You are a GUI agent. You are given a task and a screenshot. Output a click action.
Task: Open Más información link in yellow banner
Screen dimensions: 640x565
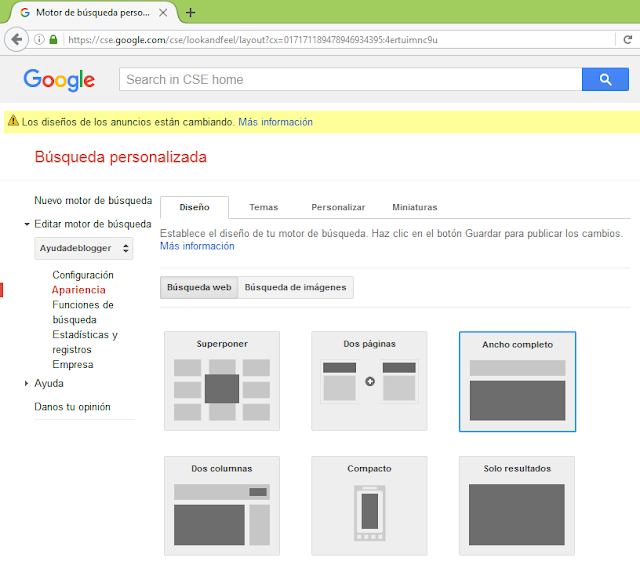pos(276,122)
